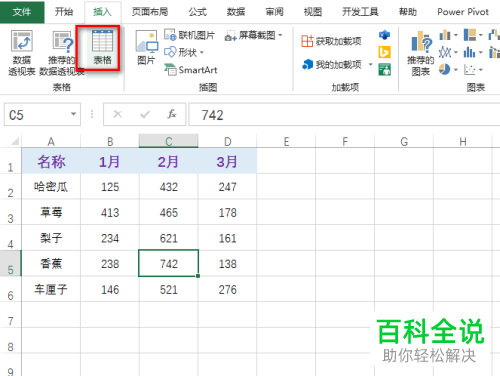Open the People Graph add-in icon
This screenshot has height=376, width=500.
[384, 70]
